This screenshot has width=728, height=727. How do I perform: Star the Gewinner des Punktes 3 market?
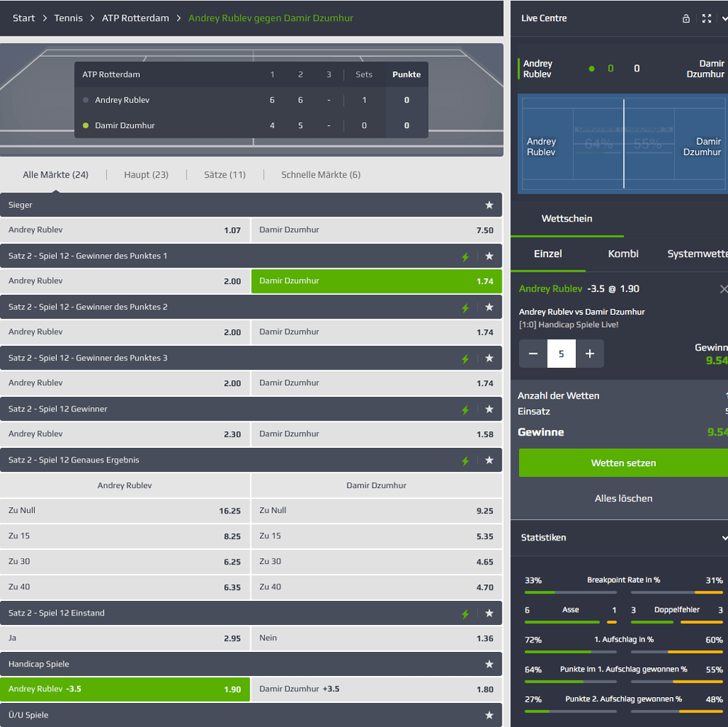coord(489,358)
